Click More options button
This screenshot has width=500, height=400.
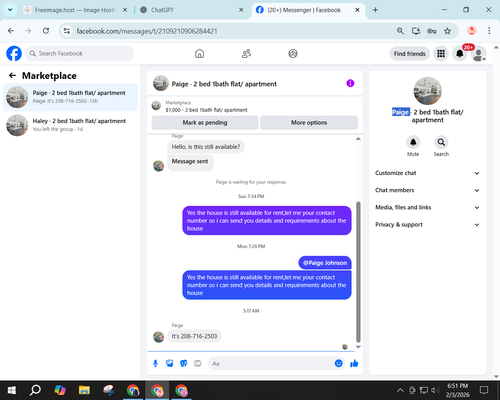[309, 123]
